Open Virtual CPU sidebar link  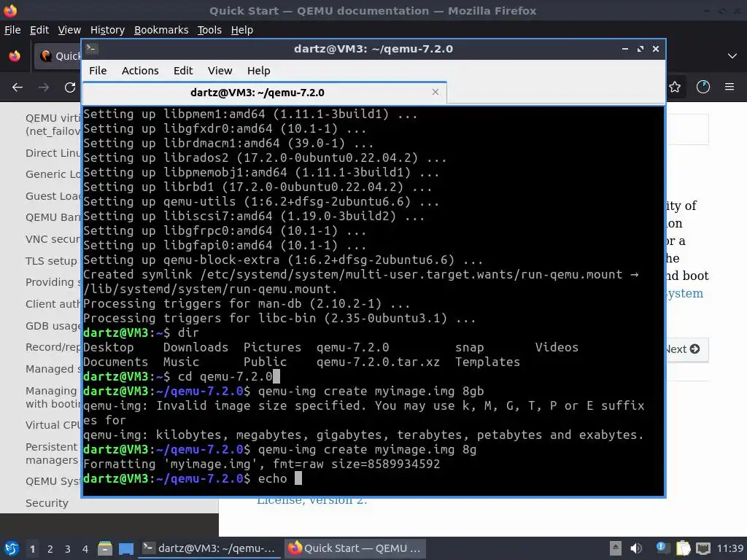[x=53, y=425]
